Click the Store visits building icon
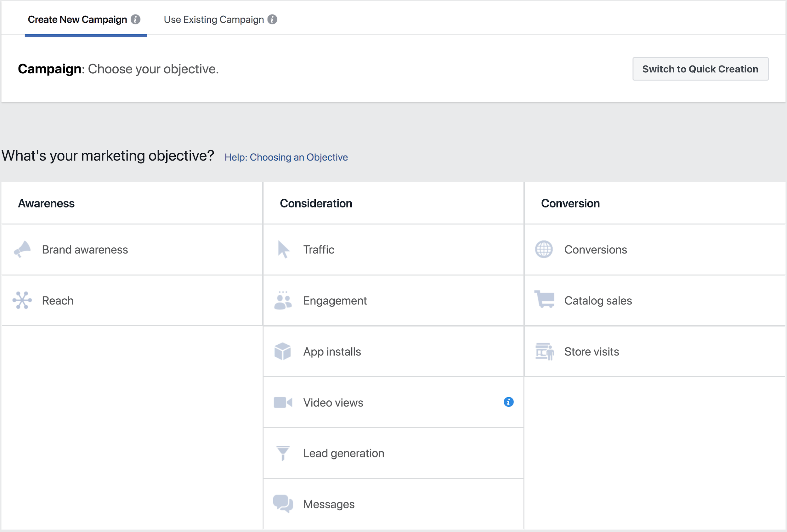This screenshot has height=532, width=787. pyautogui.click(x=544, y=351)
